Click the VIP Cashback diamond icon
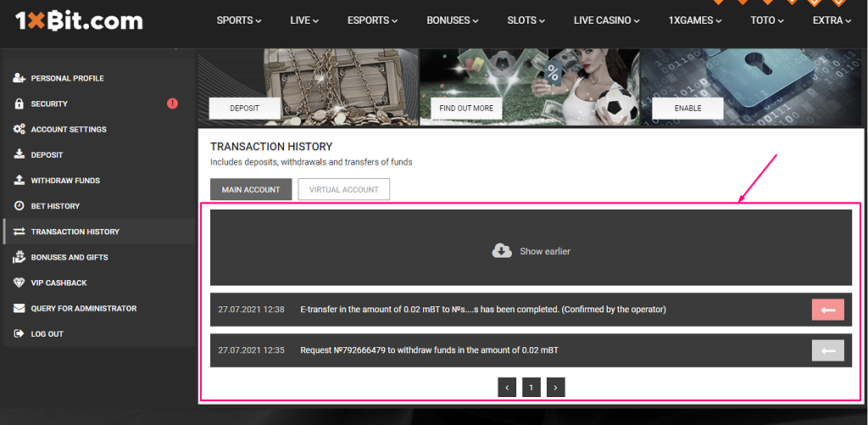The image size is (868, 425). pos(19,282)
